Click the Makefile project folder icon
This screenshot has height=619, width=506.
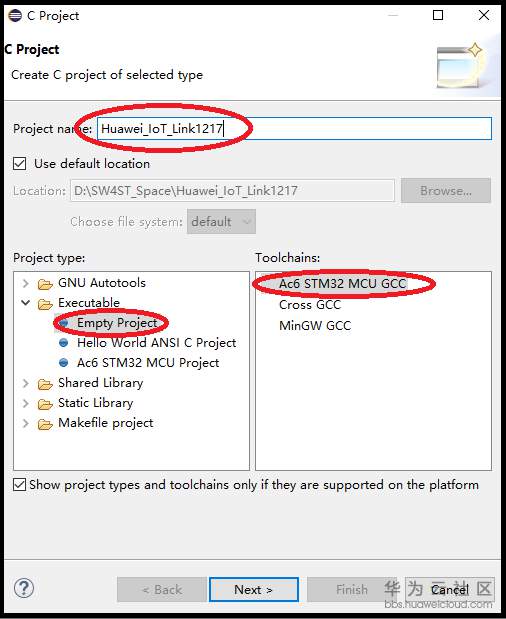pyautogui.click(x=45, y=424)
